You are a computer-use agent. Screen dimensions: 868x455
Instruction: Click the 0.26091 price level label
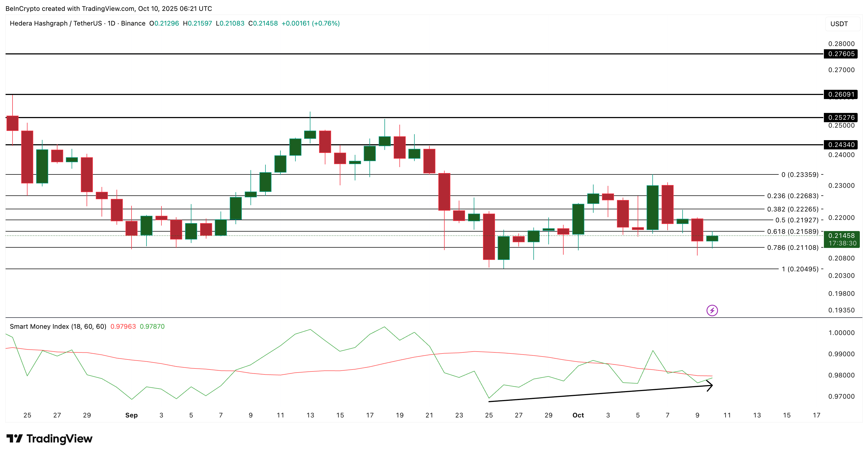click(841, 94)
